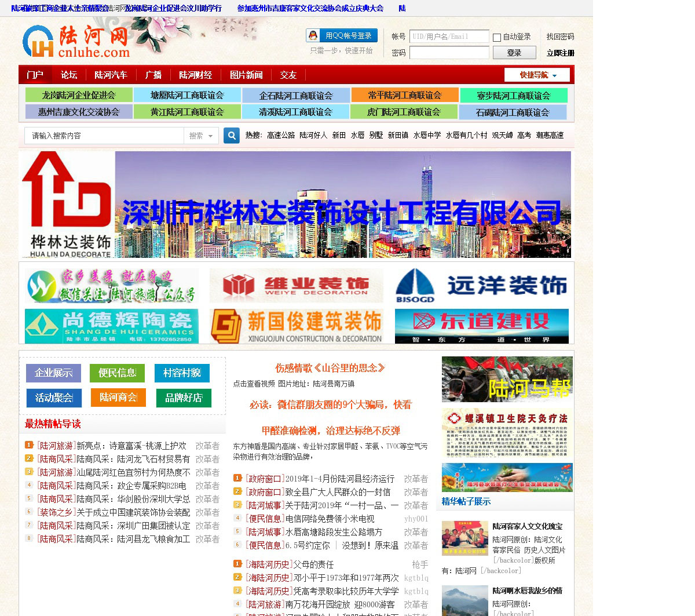The width and height of the screenshot is (695, 616).
Task: Open the 桦林达装饰 large banner ad
Action: [296, 205]
